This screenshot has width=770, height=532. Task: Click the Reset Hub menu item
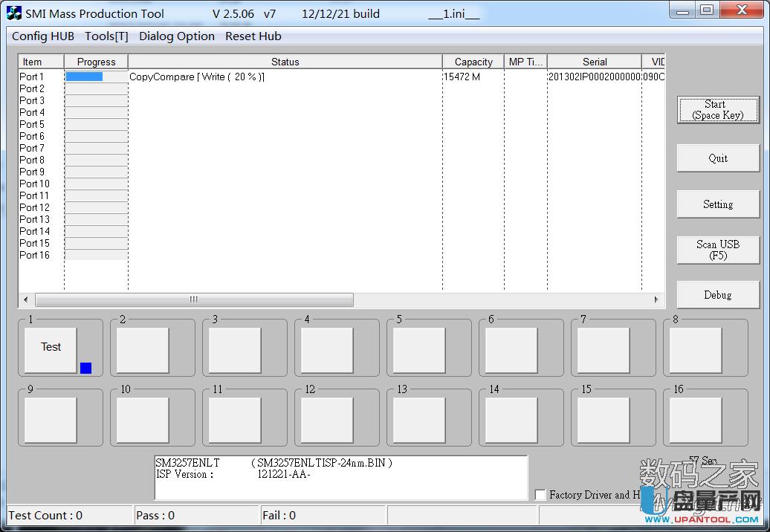click(x=253, y=36)
